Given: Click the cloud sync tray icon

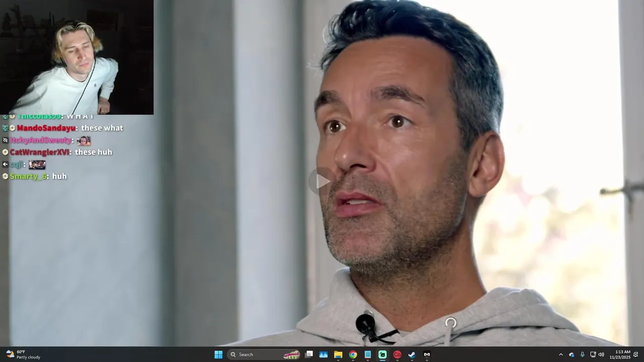Looking at the screenshot, I should pos(572,354).
